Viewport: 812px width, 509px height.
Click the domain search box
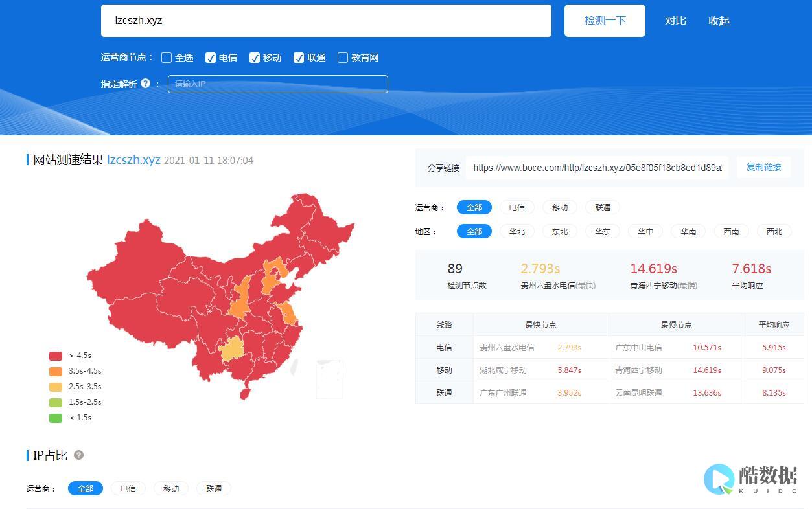(x=326, y=21)
